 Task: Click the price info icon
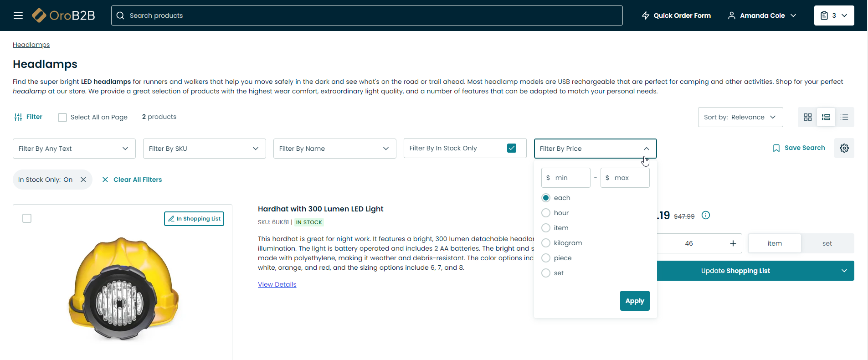click(705, 216)
